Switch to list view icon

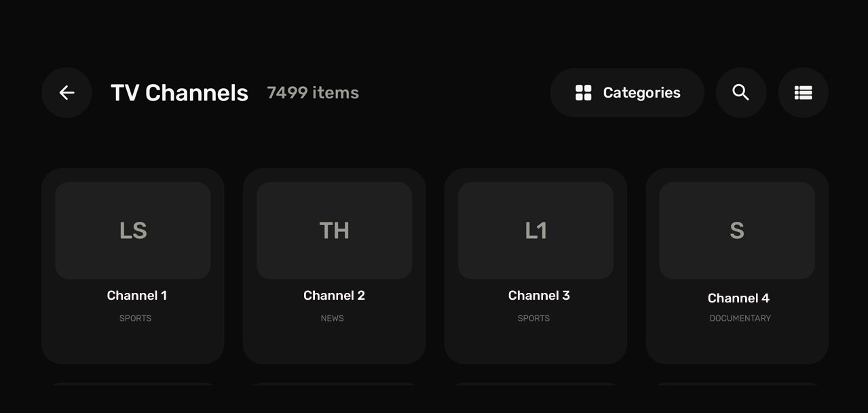804,93
